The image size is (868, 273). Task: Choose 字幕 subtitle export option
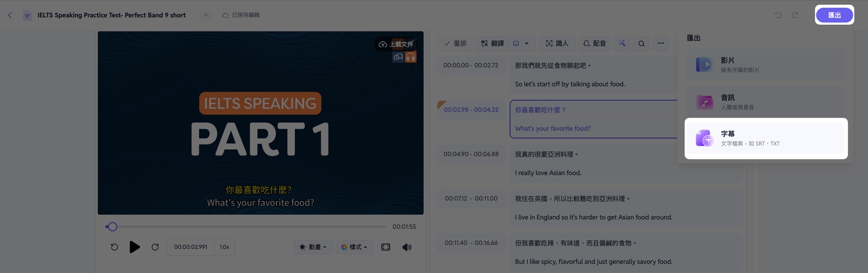[x=766, y=138]
